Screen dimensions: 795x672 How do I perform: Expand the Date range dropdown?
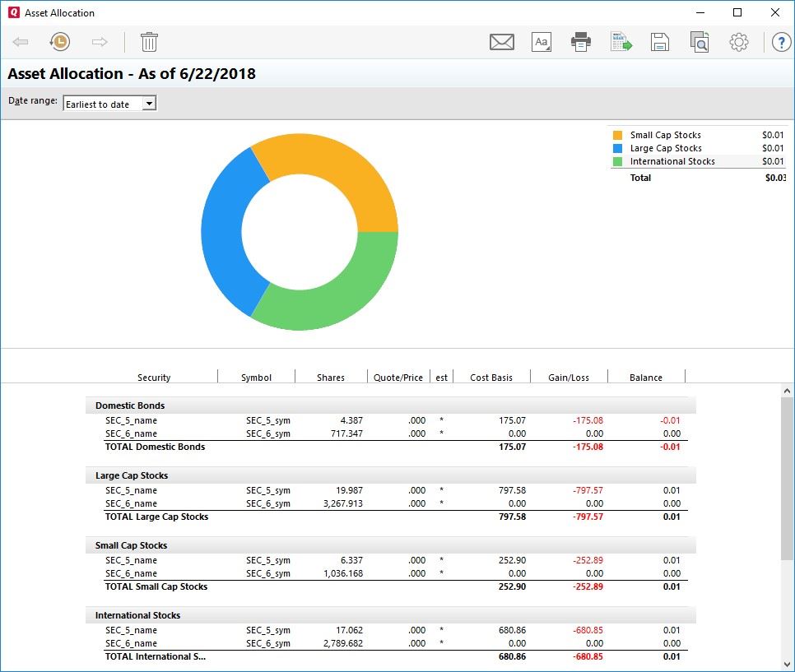pos(148,104)
